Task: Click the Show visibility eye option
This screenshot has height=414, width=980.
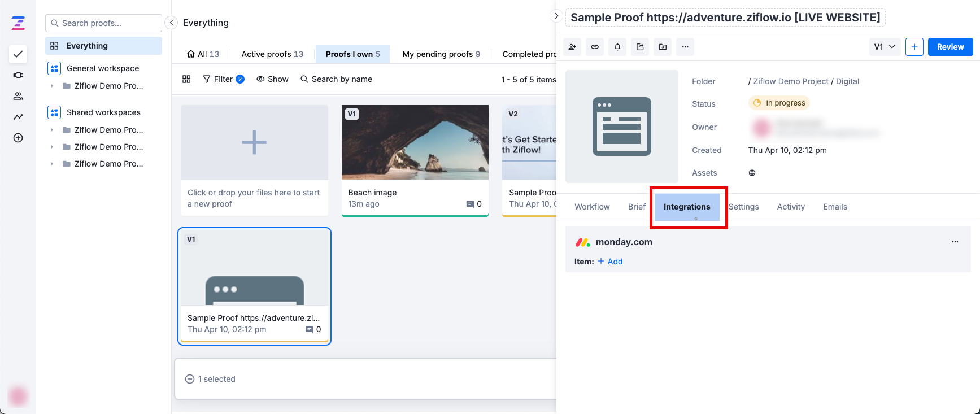Action: point(272,79)
